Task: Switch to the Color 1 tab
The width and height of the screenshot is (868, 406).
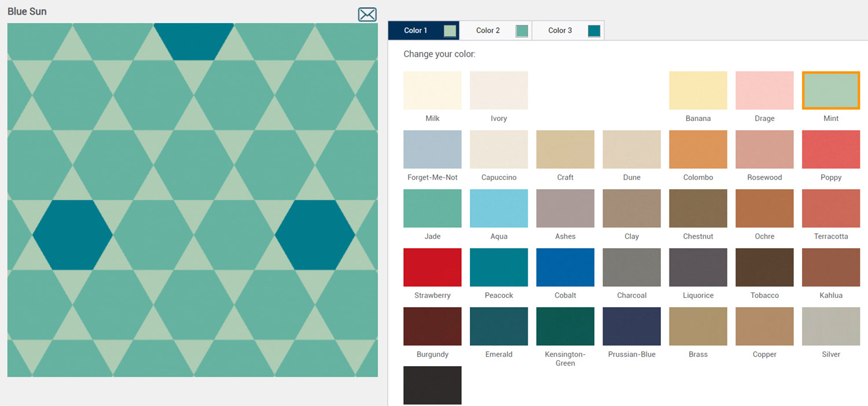Action: click(423, 31)
